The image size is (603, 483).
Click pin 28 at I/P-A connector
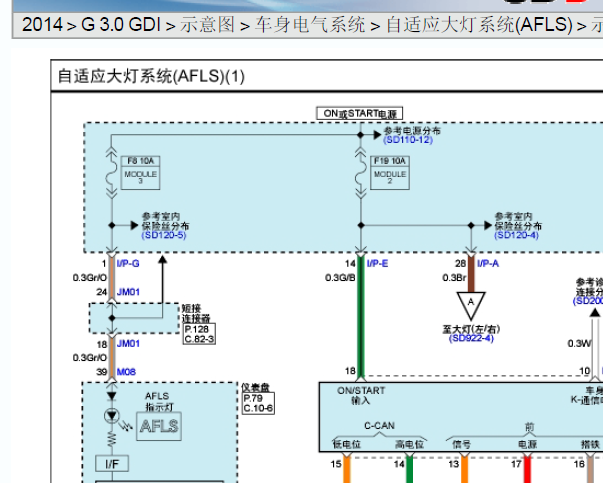click(x=460, y=263)
